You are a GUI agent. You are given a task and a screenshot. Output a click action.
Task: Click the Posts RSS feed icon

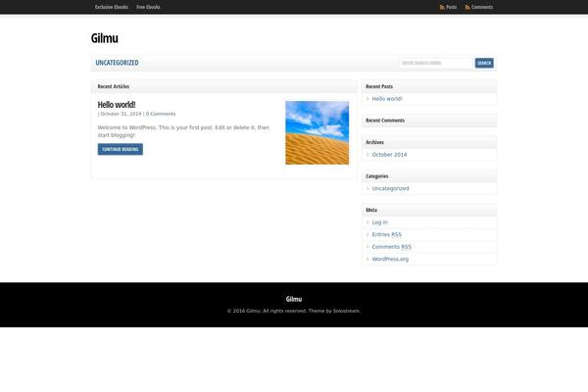(x=442, y=7)
